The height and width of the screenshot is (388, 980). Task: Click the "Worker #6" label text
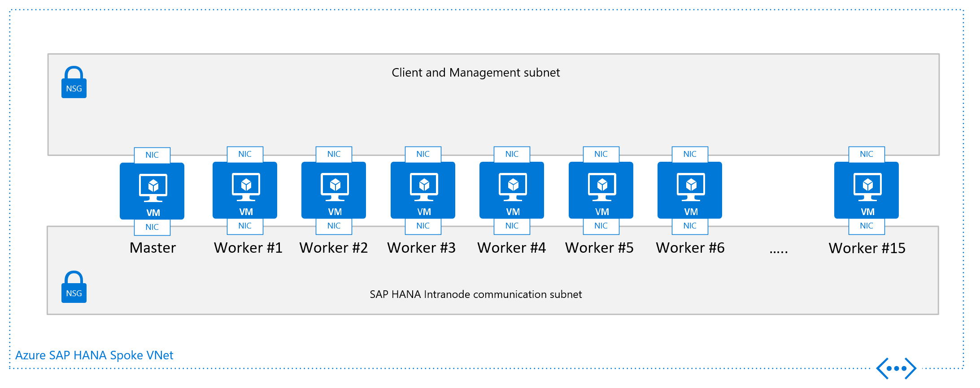pos(690,248)
